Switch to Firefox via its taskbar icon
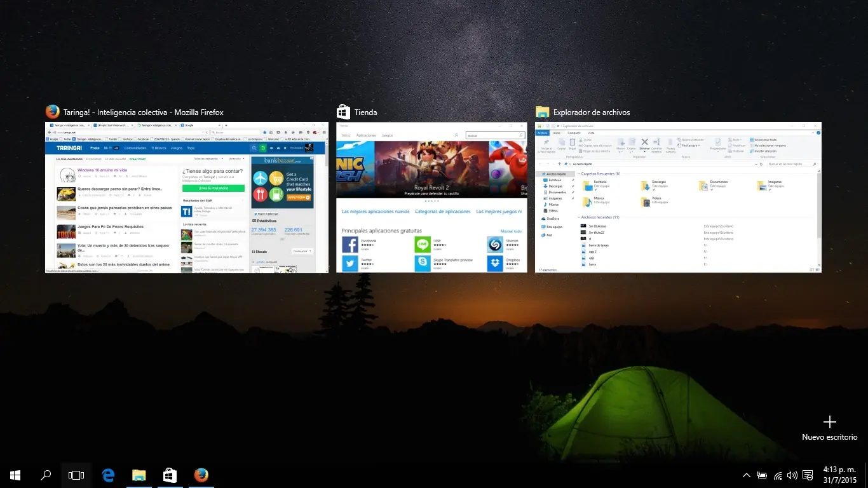 pyautogui.click(x=201, y=475)
